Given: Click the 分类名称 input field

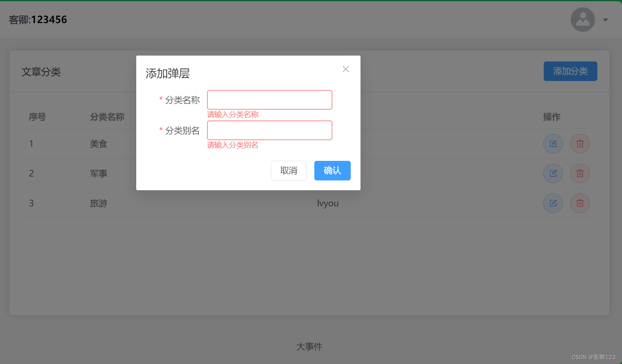Looking at the screenshot, I should [x=270, y=100].
